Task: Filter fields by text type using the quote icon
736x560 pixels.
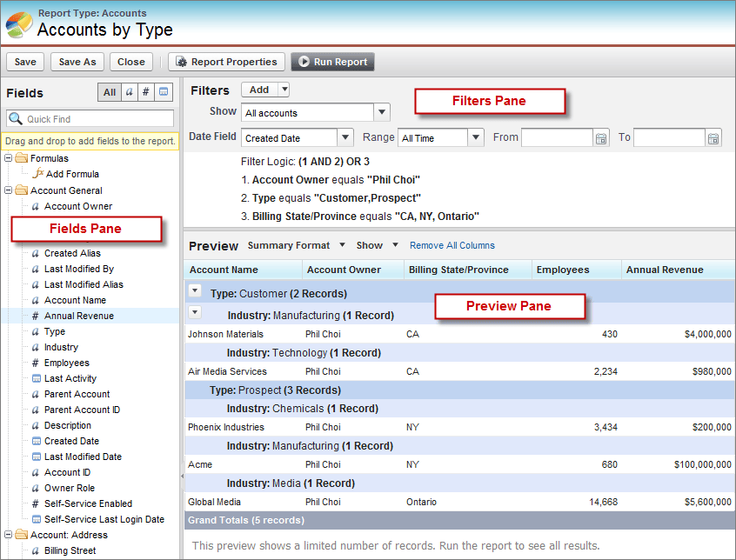Action: (130, 92)
